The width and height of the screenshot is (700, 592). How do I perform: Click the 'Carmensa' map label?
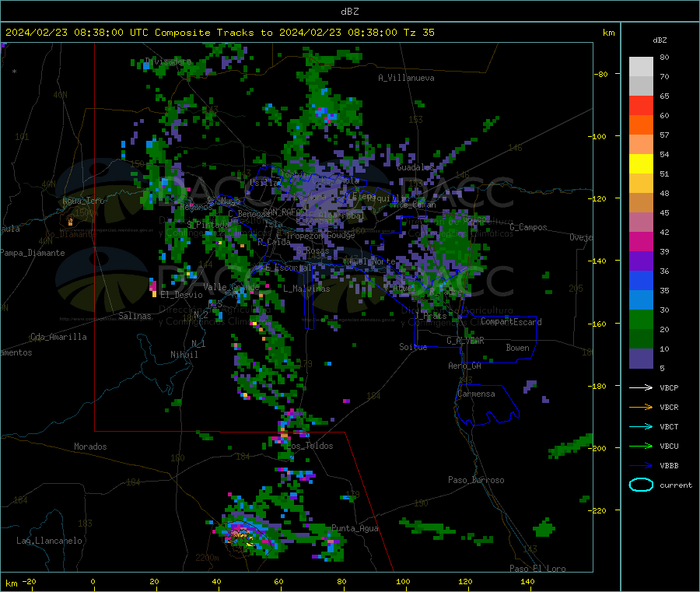[x=476, y=394]
